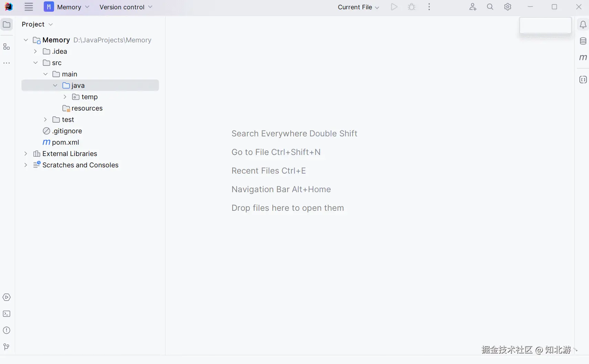Select the Memory project root
Viewport: 589px width, 364px height.
click(90, 40)
